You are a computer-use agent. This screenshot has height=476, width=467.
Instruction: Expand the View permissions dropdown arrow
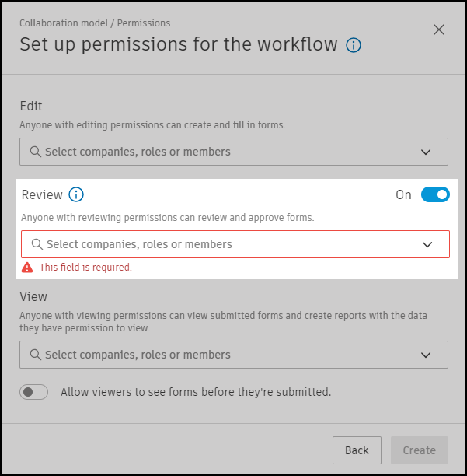pos(426,355)
